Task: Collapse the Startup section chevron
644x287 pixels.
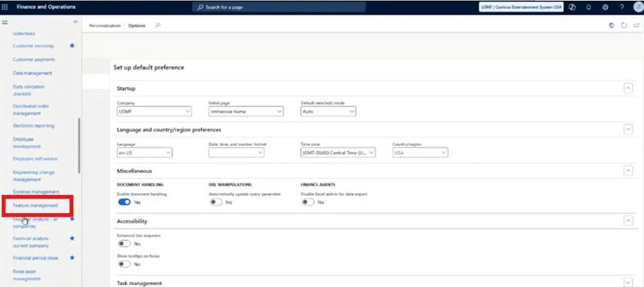Action: click(628, 89)
